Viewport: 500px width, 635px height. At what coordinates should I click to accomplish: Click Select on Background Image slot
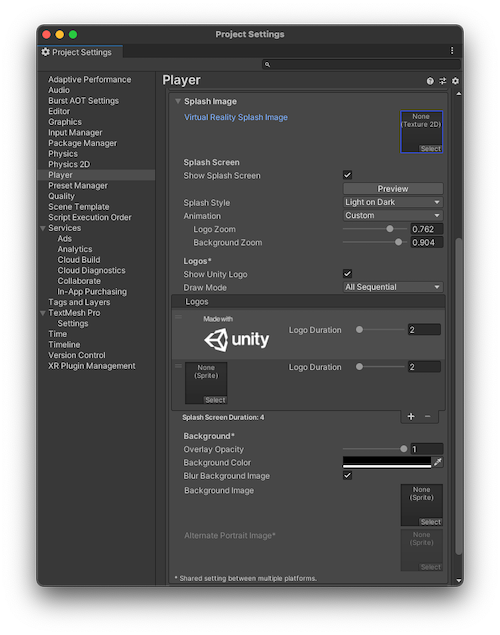430,522
